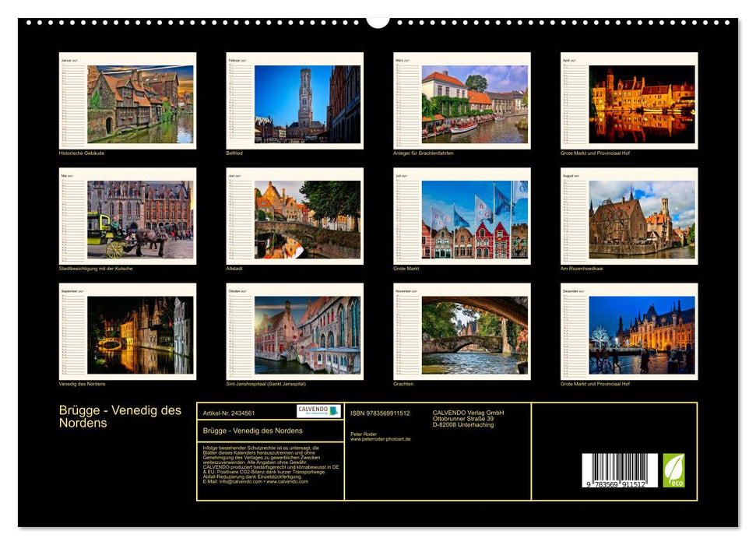Select the März canal boat landing thumbnail
This screenshot has width=756, height=545.
(462, 100)
